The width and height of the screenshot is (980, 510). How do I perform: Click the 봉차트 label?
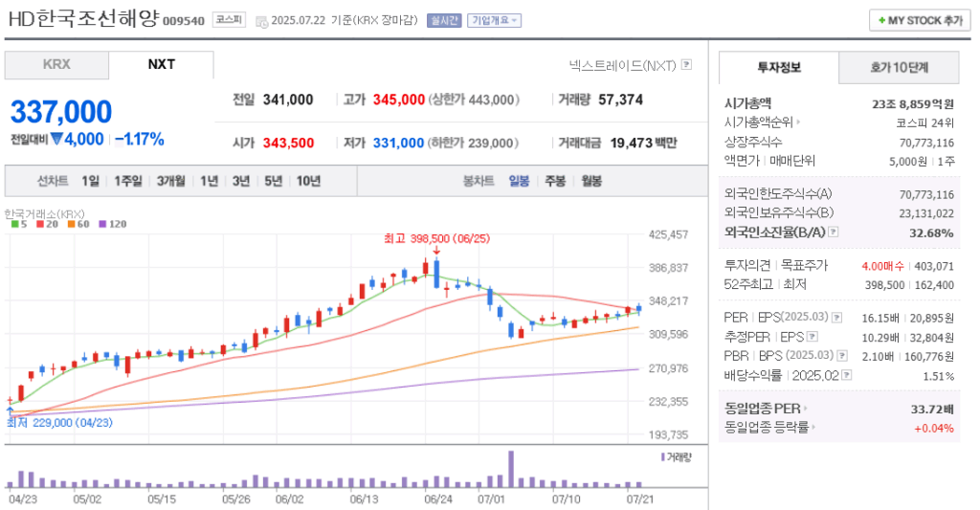coord(479,181)
